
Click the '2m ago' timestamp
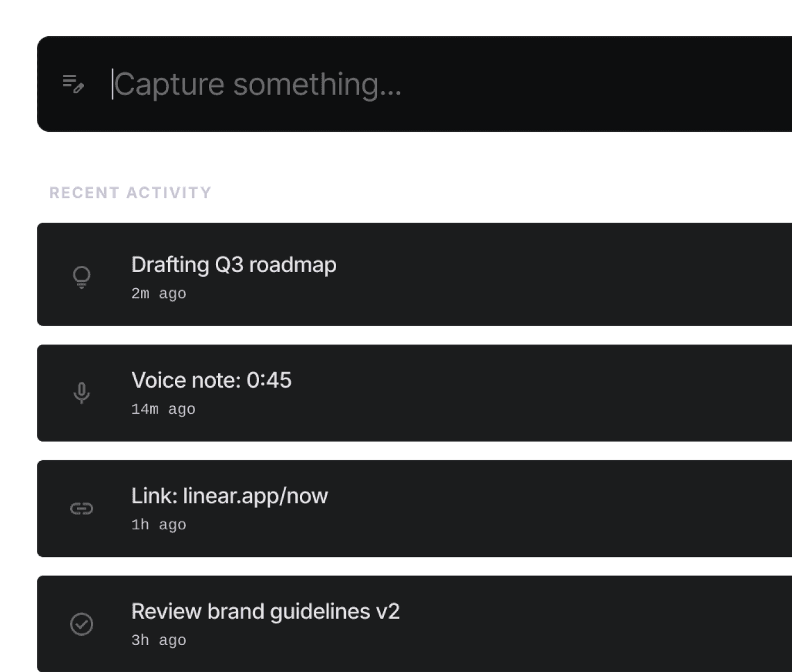(159, 294)
